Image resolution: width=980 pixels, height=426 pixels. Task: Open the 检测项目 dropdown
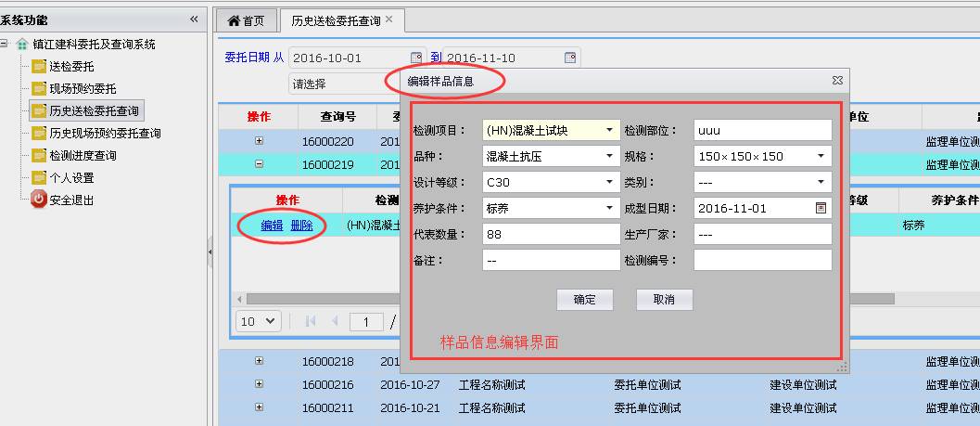(x=610, y=131)
